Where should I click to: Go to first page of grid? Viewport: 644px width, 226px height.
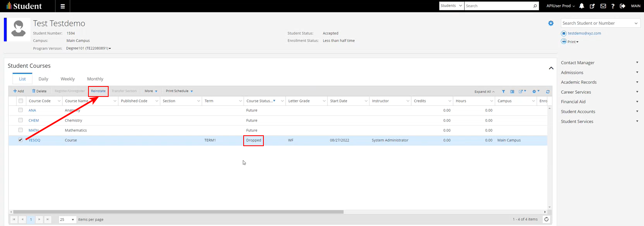14,219
